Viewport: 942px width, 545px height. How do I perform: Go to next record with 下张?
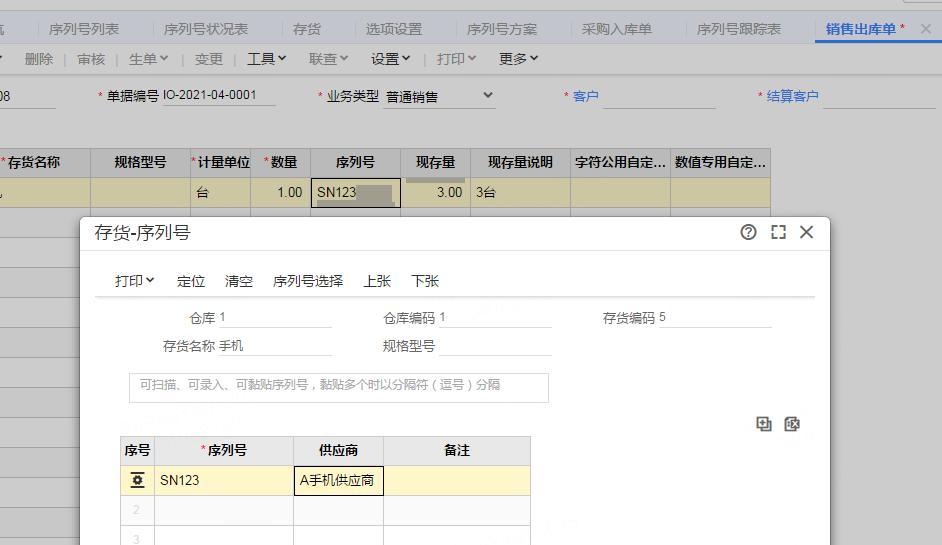[x=425, y=281]
